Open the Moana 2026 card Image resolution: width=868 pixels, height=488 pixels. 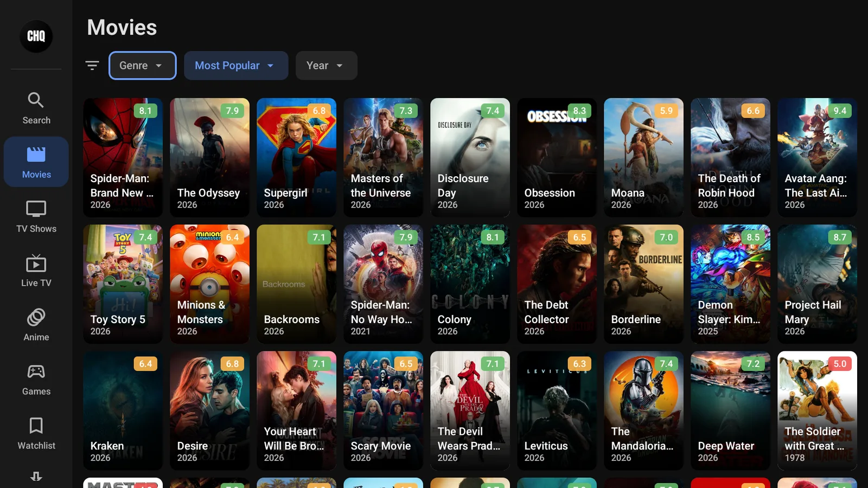pos(644,157)
